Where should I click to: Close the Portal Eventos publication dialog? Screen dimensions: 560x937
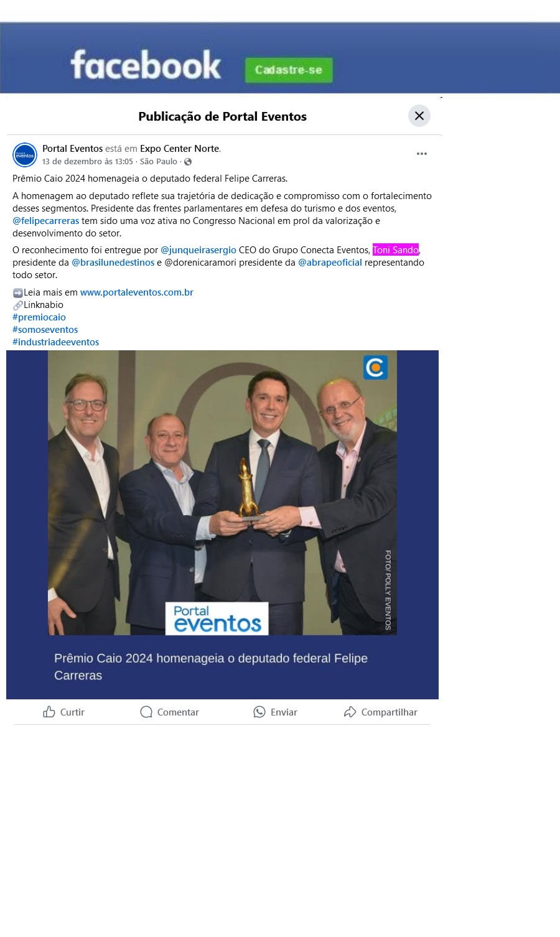click(419, 116)
